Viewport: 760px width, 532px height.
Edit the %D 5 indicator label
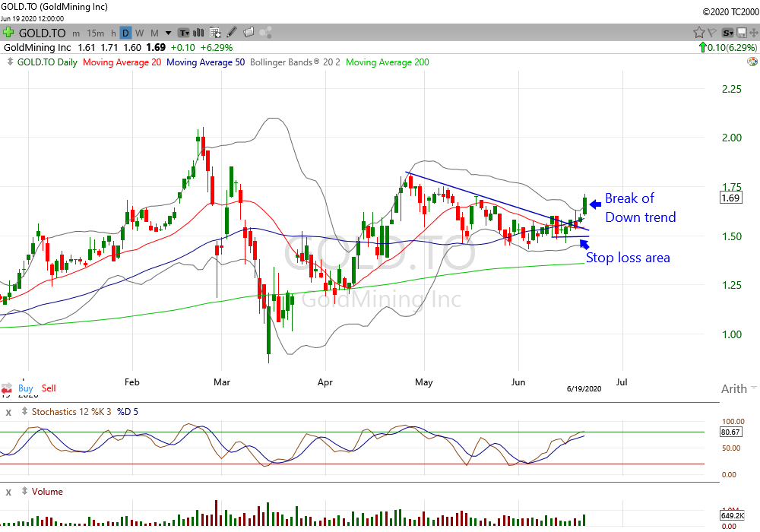pos(128,412)
